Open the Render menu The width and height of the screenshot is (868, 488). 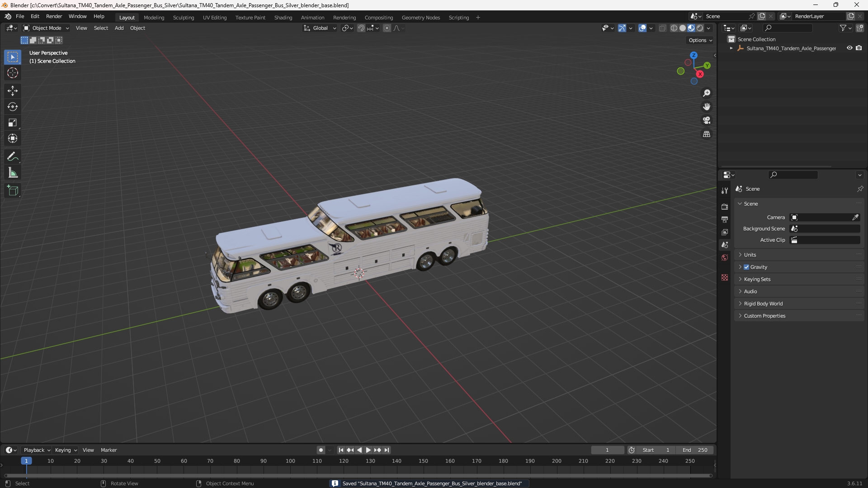[x=54, y=16]
